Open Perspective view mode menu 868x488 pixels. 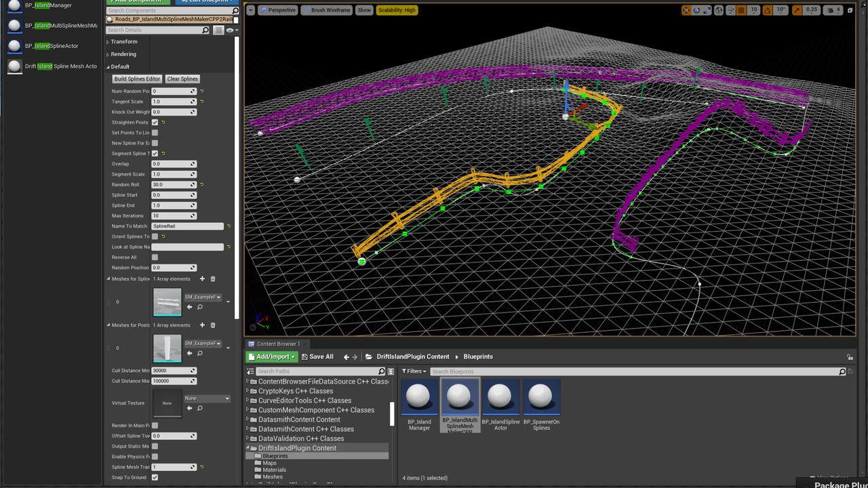(x=277, y=10)
